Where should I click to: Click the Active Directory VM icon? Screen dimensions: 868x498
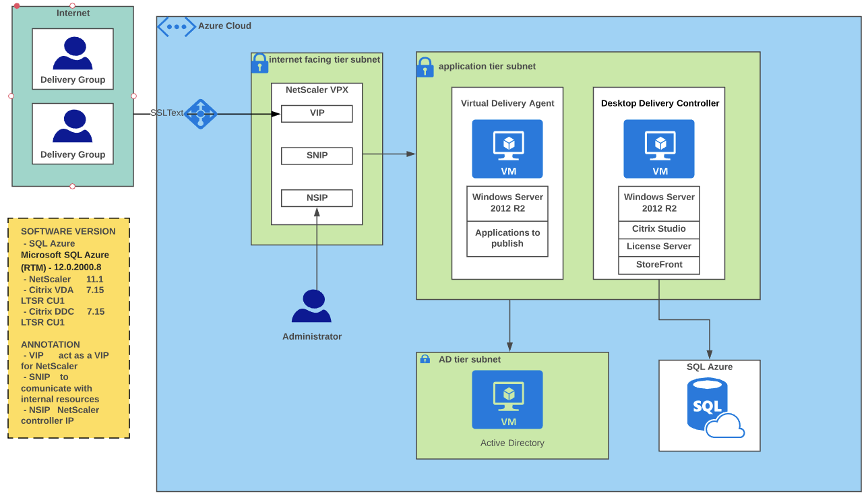point(507,399)
